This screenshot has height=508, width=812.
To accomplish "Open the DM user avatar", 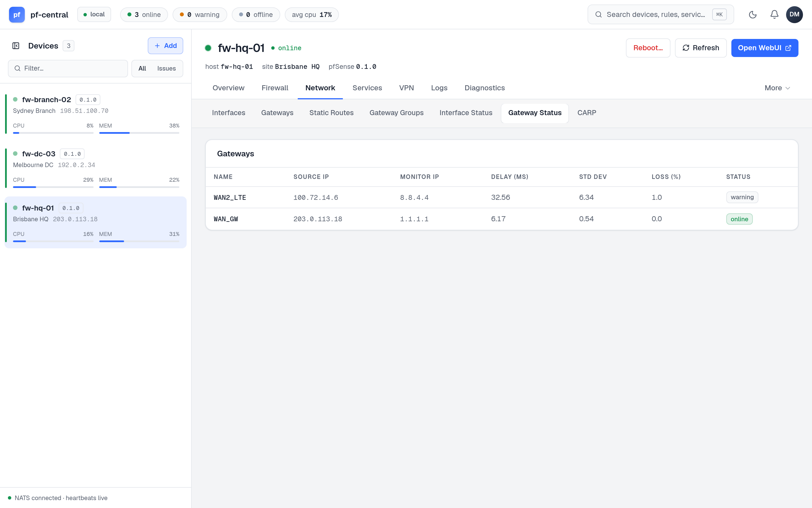I will [x=794, y=14].
